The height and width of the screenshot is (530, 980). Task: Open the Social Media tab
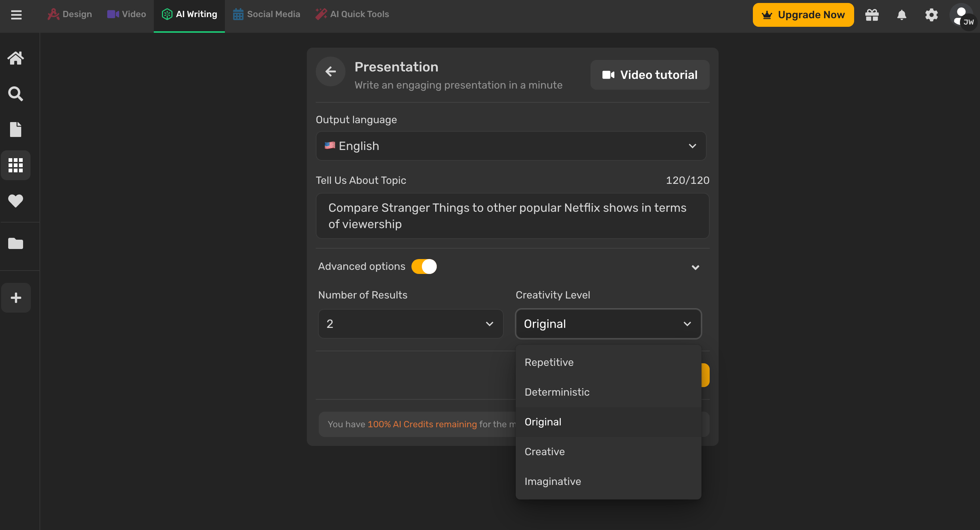[266, 14]
